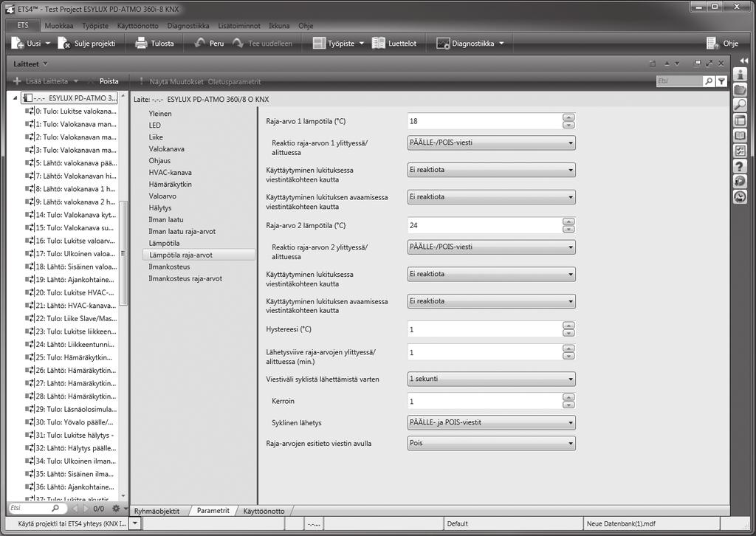Click the Uusi new project icon
This screenshot has height=536, width=756.
(18, 44)
